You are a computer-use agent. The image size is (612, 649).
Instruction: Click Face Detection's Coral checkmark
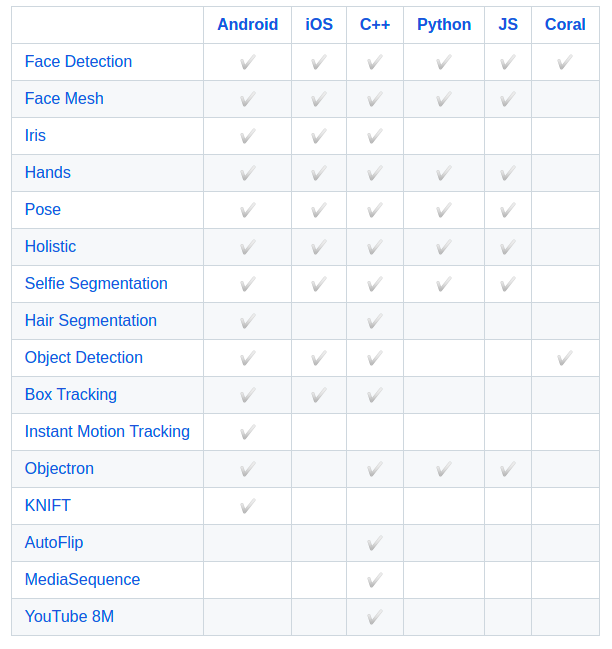pos(565,62)
